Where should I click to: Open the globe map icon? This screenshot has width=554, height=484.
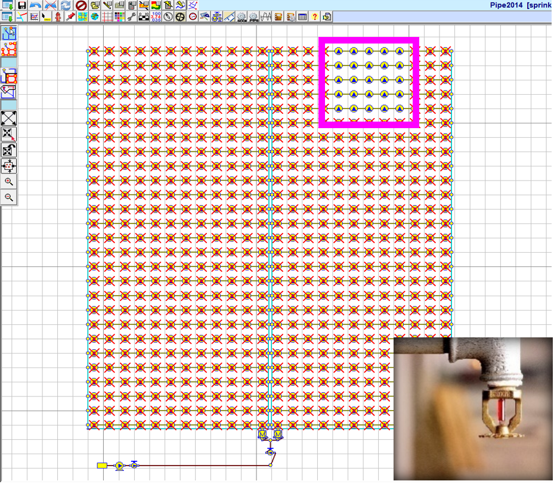click(95, 17)
